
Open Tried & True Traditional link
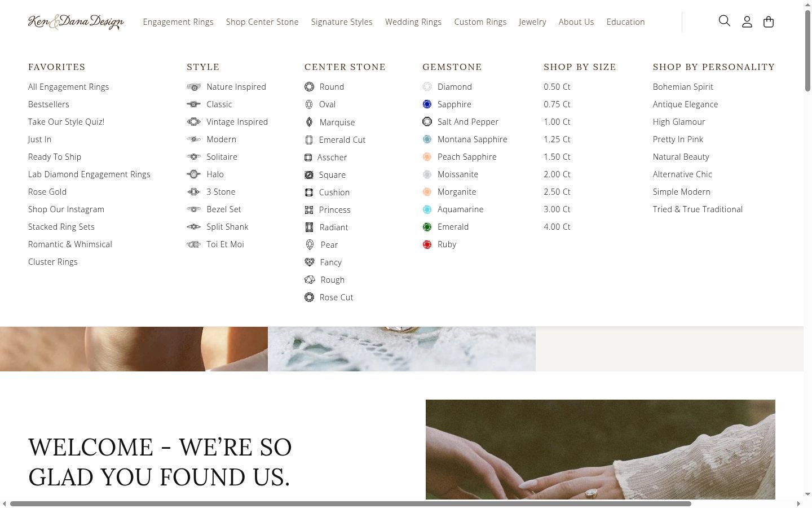[698, 209]
